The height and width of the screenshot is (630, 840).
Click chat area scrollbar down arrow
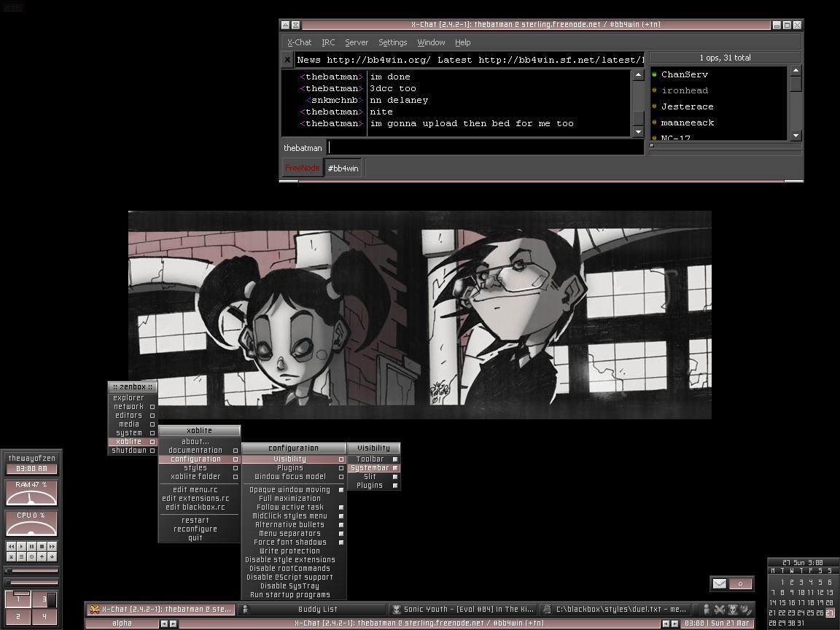click(638, 131)
